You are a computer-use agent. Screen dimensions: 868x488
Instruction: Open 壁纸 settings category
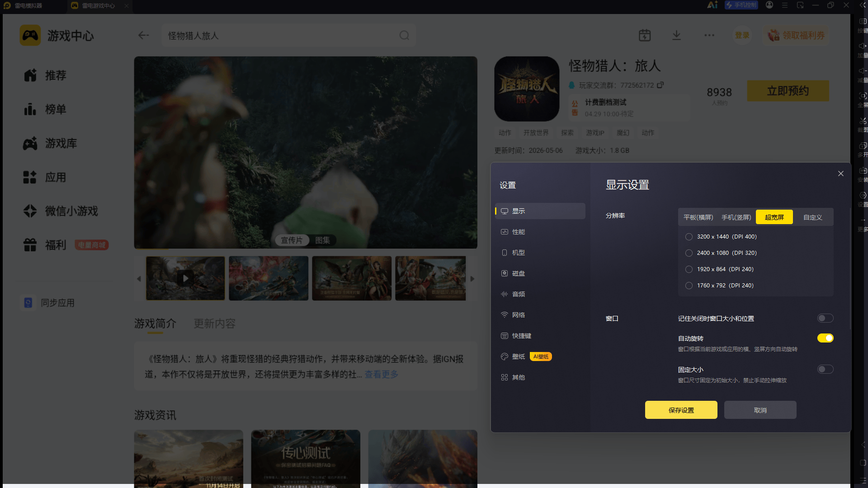pos(540,357)
